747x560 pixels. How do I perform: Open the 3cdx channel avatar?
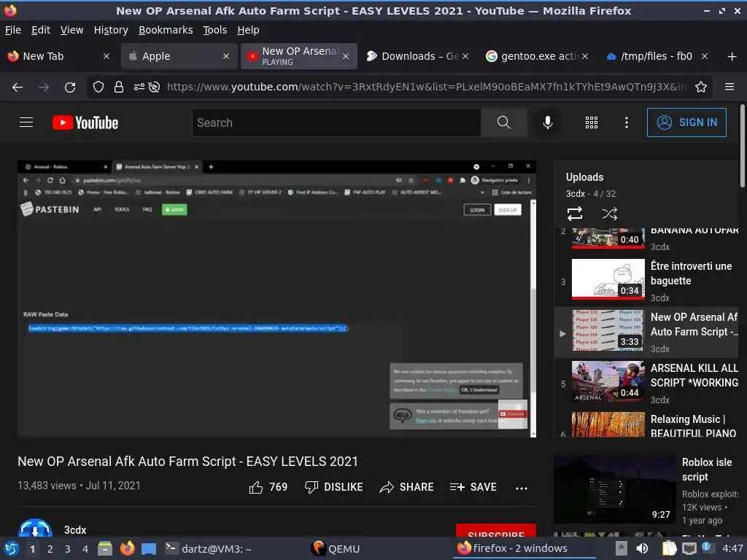[x=35, y=529]
